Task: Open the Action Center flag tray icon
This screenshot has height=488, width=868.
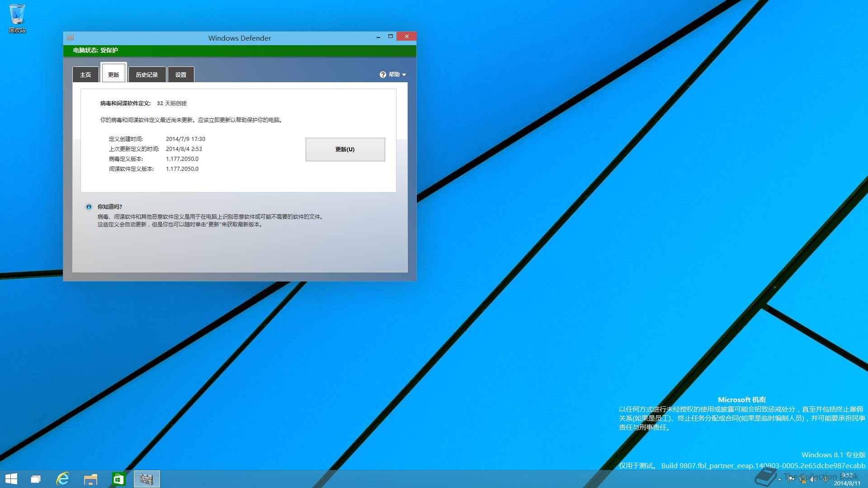Action: (x=791, y=479)
